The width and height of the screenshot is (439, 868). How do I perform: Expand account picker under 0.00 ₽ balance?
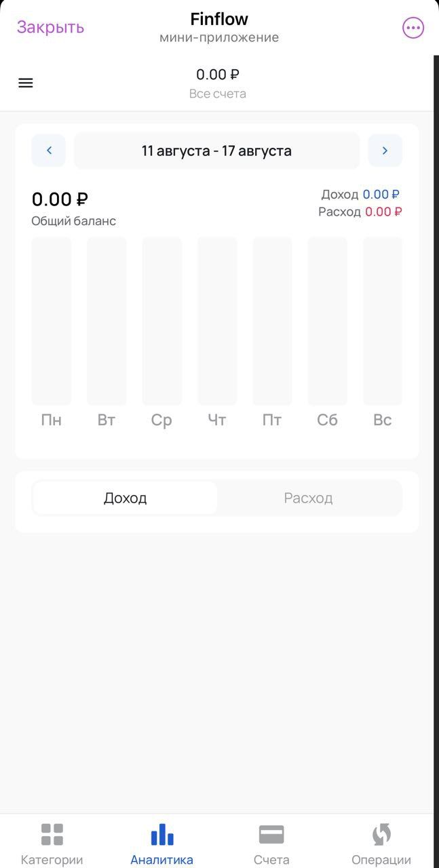217,81
